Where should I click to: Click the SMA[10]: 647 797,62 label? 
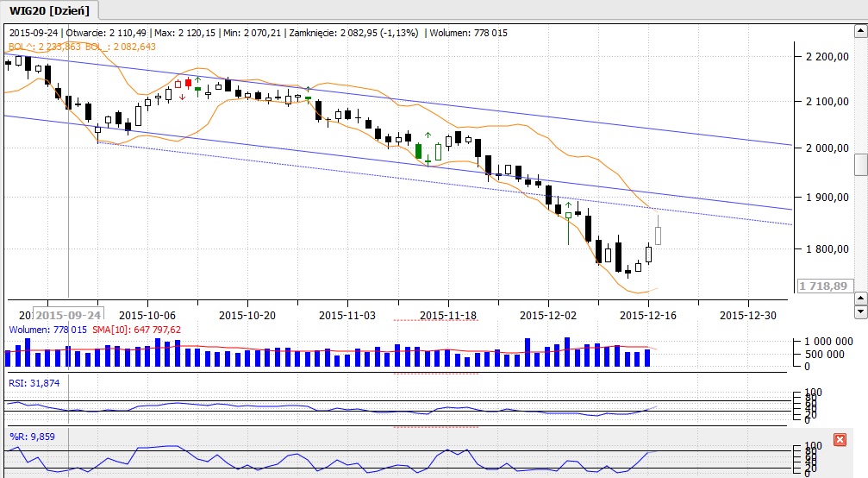click(x=137, y=330)
